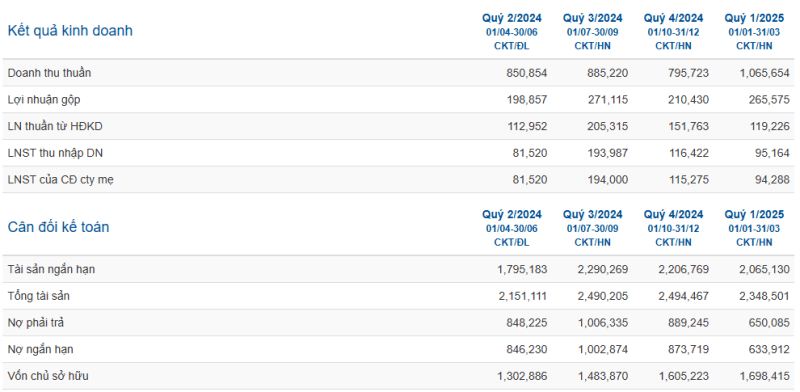Click the LN thuần từ HĐKD row
The image size is (800, 392).
coord(398,126)
